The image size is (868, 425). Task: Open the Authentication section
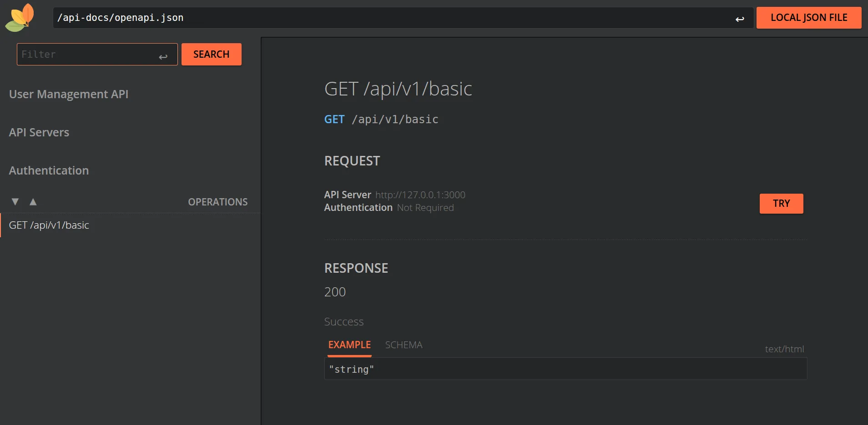49,170
